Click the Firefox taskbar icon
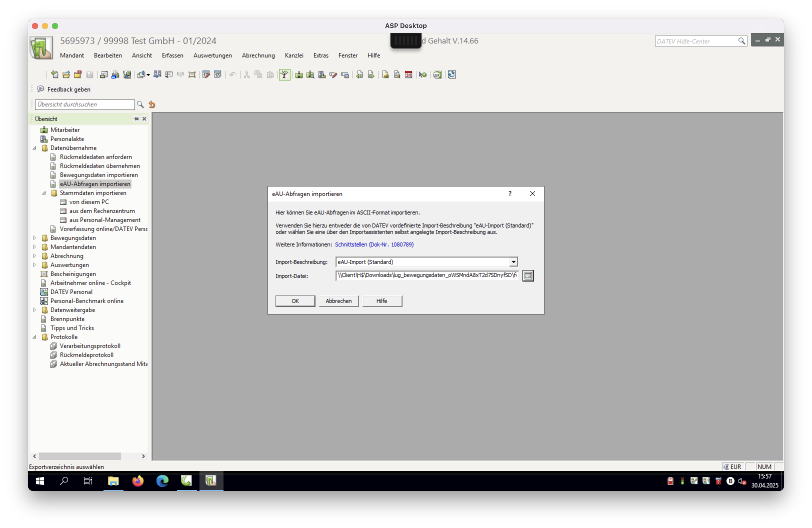 [x=138, y=481]
